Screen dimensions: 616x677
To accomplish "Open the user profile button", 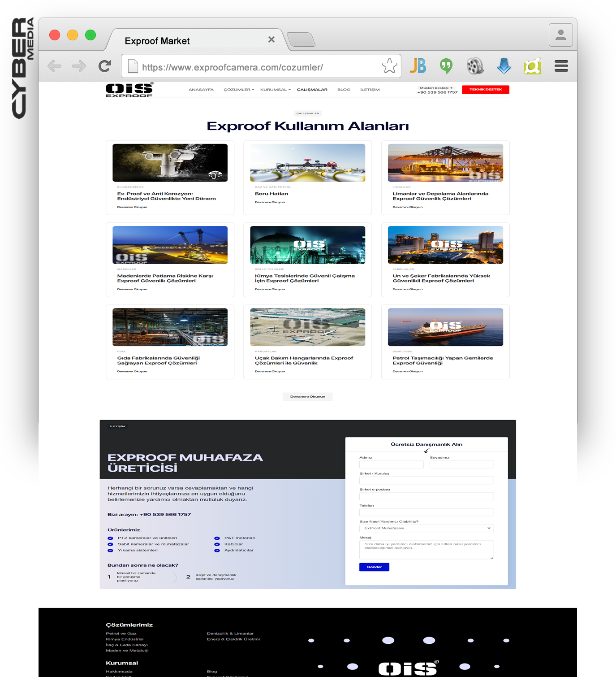I will click(x=560, y=35).
